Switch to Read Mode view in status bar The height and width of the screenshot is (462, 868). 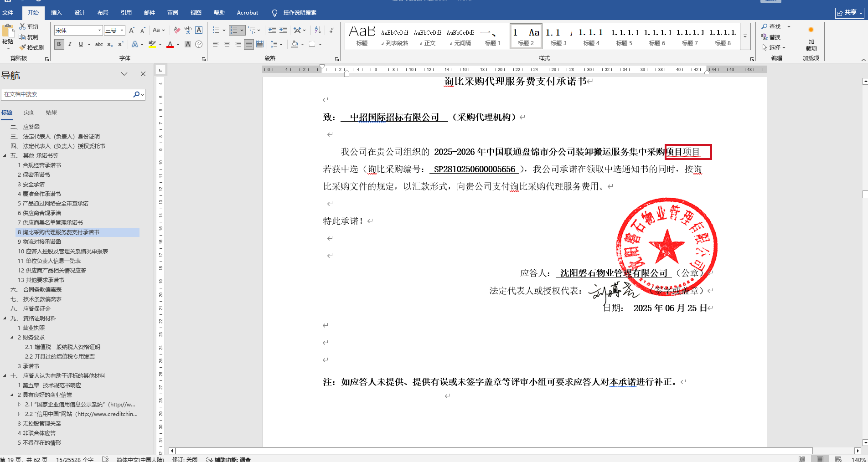point(802,459)
